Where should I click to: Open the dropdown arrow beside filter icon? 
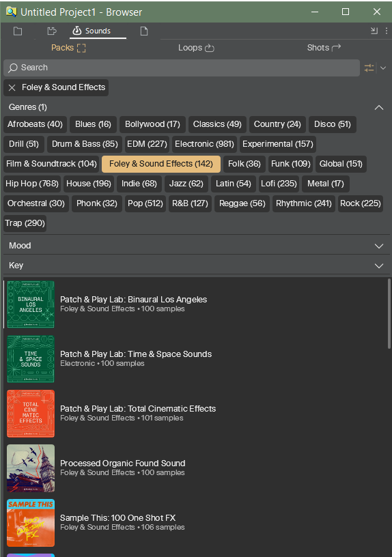tap(383, 68)
